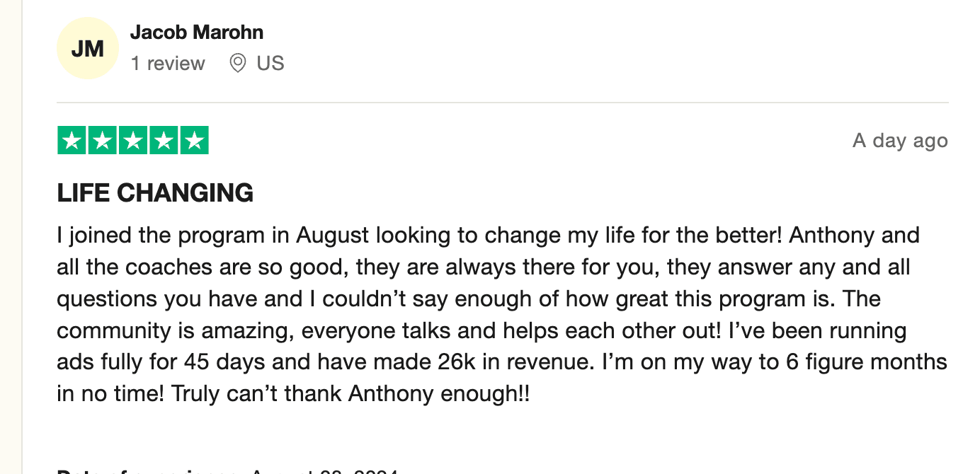The image size is (980, 474).
Task: Click the partially visible "Date of experience" line
Action: click(x=227, y=471)
